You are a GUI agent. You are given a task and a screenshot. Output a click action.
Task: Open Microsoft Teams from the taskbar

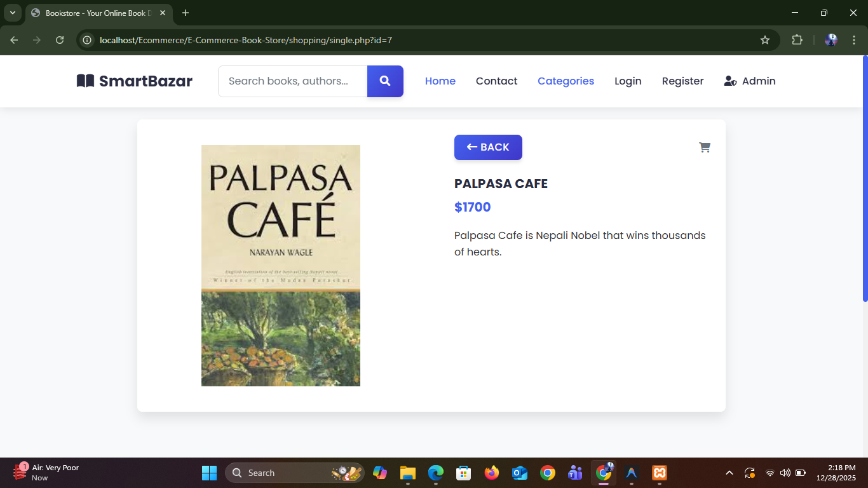point(575,473)
